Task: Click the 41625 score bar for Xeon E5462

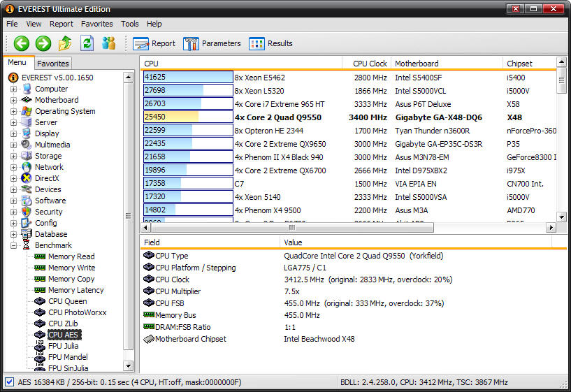Action: click(x=188, y=77)
